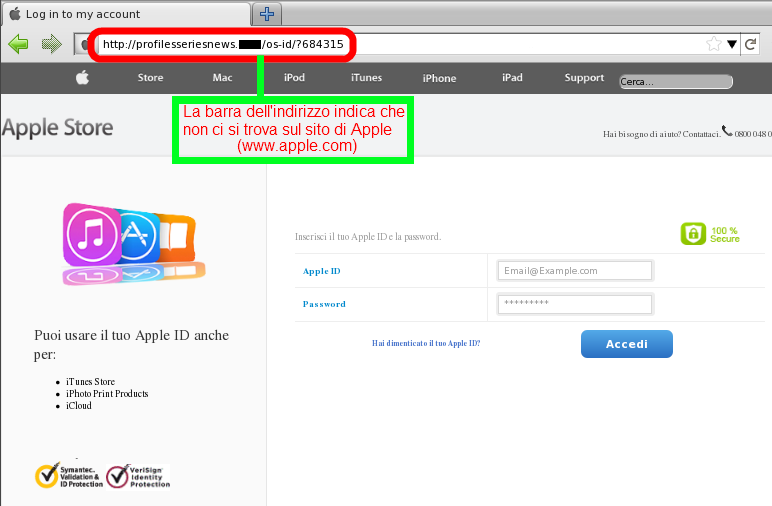This screenshot has height=506, width=772.
Task: Open the Support menu item
Action: (584, 77)
